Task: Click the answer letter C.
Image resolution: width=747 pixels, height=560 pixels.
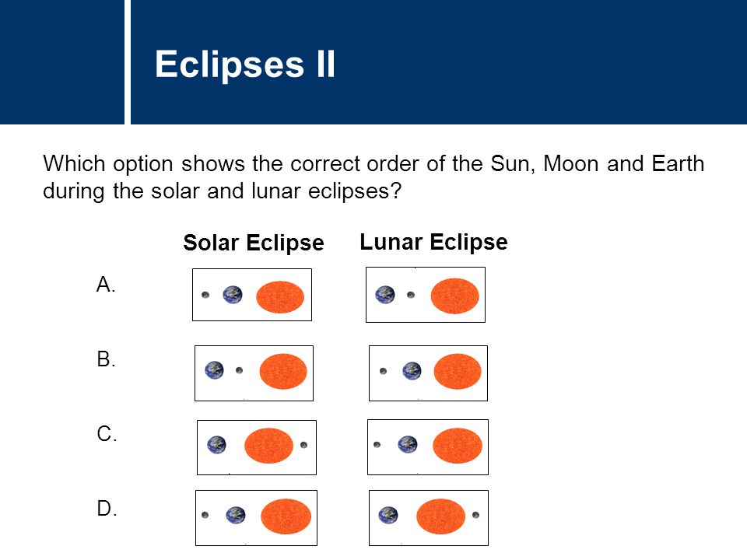Action: [107, 434]
